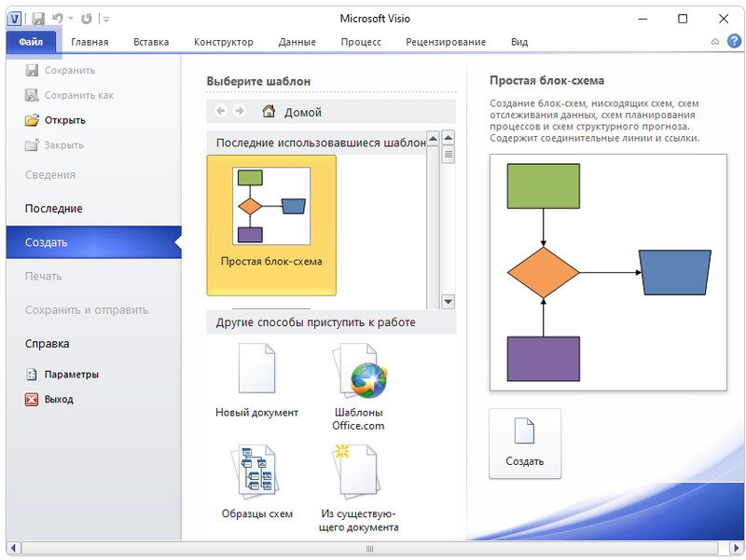Open the Последние menu item
The width and height of the screenshot is (746, 560).
(54, 209)
